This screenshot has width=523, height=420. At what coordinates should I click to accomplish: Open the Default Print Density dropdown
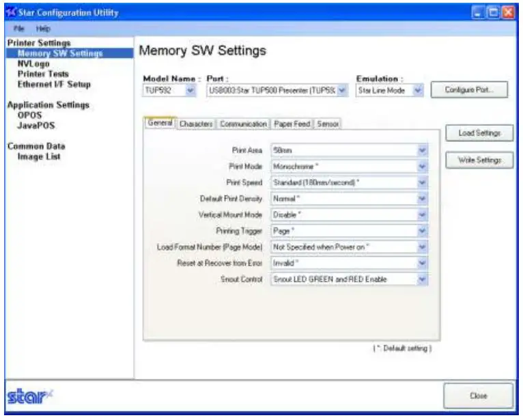coord(349,199)
